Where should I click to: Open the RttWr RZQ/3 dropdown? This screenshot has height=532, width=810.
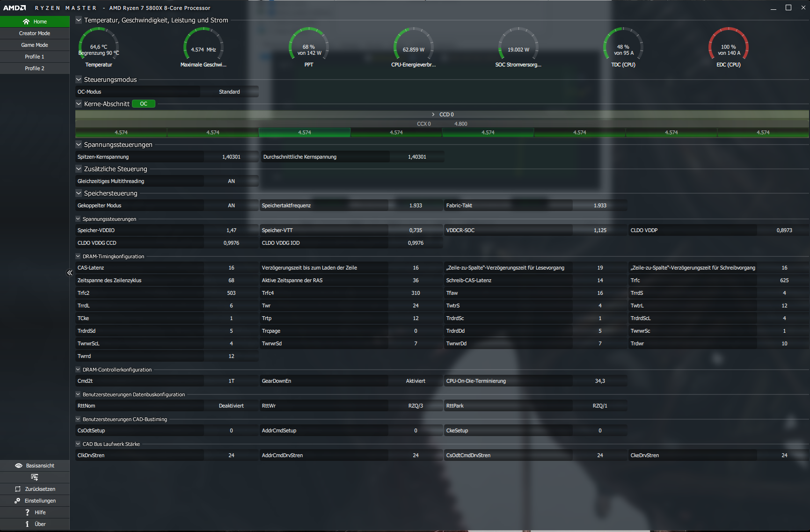tap(416, 406)
